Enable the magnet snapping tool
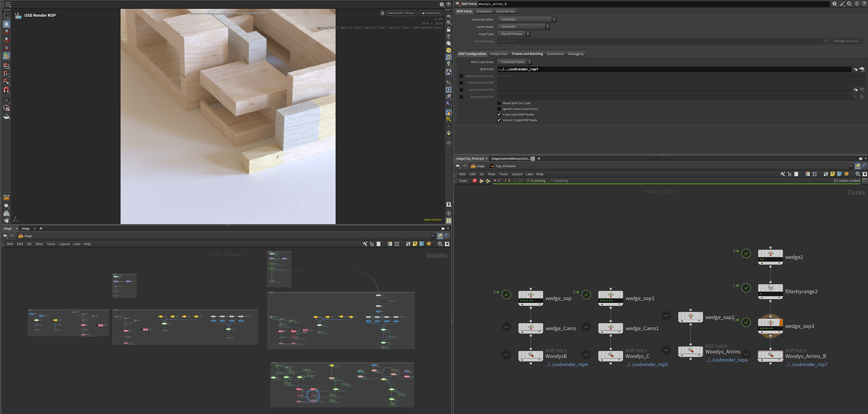The height and width of the screenshot is (414, 868). click(6, 90)
